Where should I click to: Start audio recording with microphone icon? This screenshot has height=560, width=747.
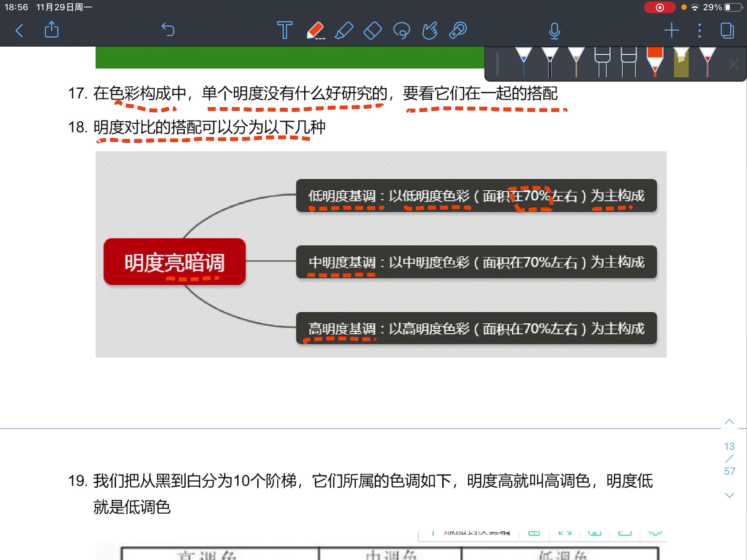554,31
